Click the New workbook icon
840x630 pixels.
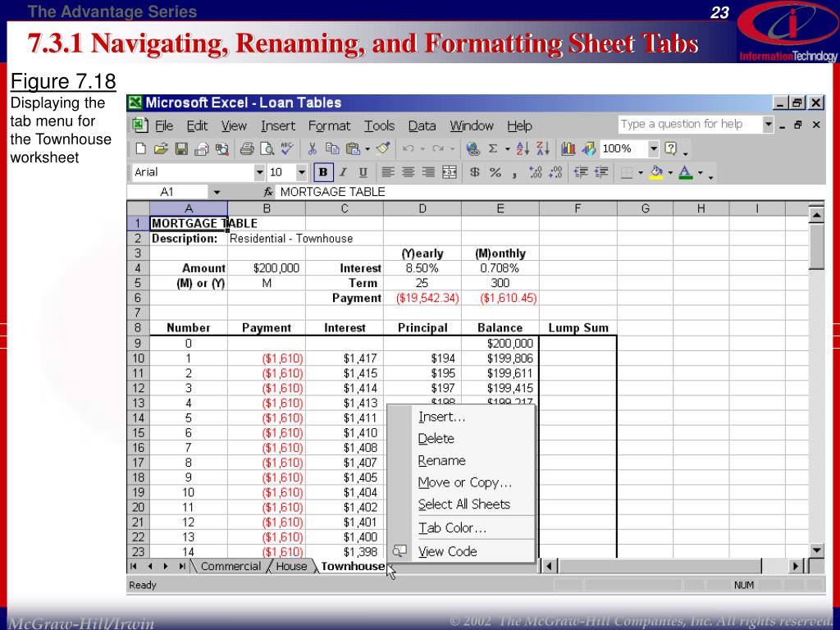point(140,148)
